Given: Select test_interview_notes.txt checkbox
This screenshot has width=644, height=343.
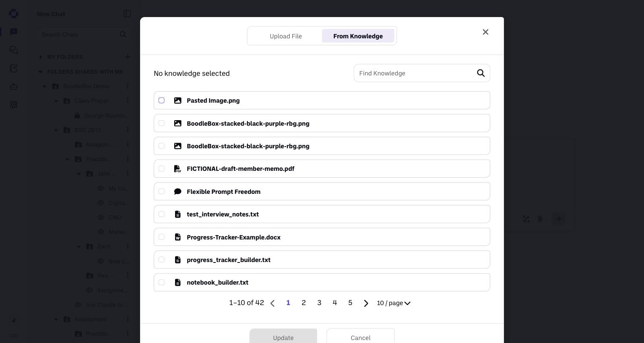Looking at the screenshot, I should tap(161, 214).
